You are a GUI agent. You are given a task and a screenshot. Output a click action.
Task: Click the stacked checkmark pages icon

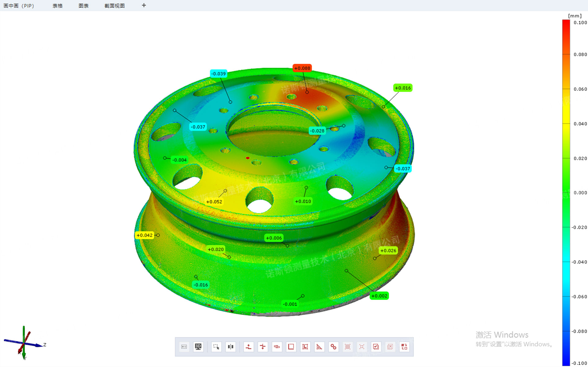(376, 347)
